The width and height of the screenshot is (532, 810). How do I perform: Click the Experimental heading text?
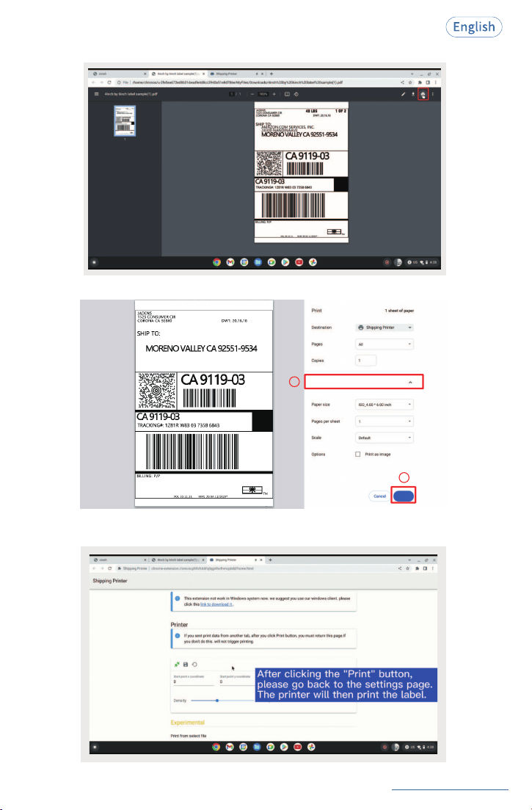[188, 722]
